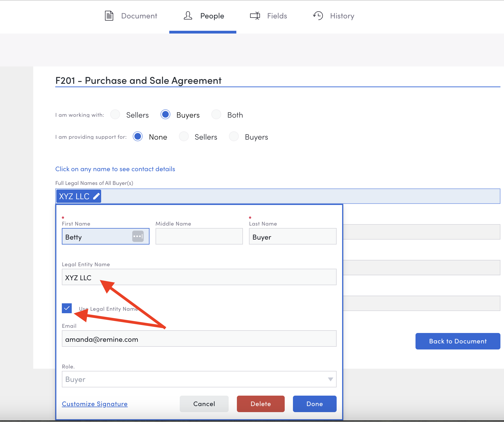This screenshot has width=504, height=422.
Task: Click the Email input field
Action: (x=199, y=338)
